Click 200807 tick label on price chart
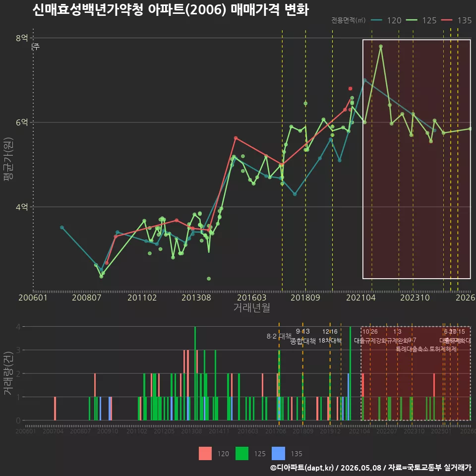Screen dimensions: 476x476 click(86, 297)
